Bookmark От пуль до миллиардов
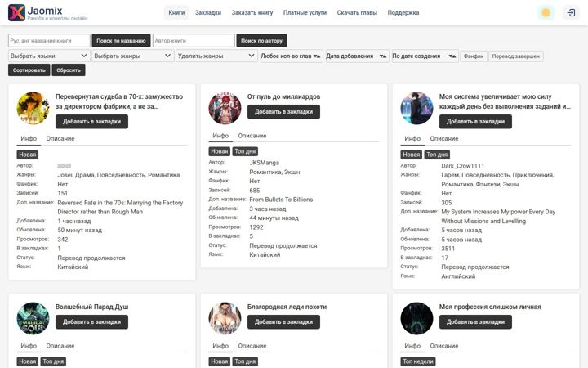 coord(283,112)
